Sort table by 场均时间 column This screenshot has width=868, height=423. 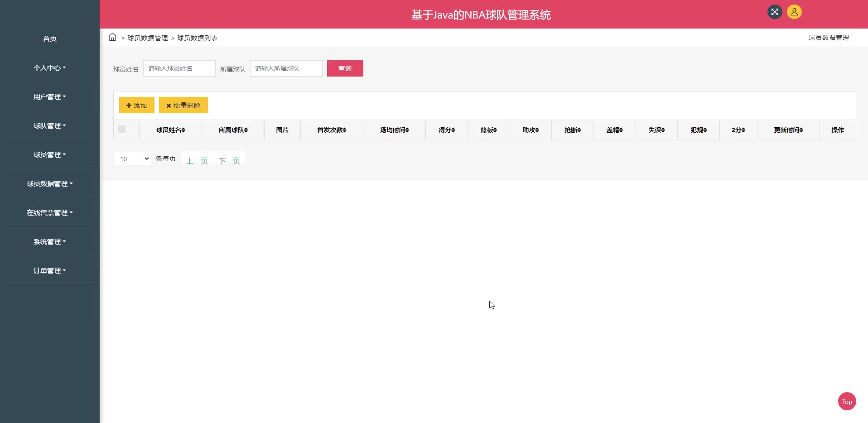coord(394,130)
